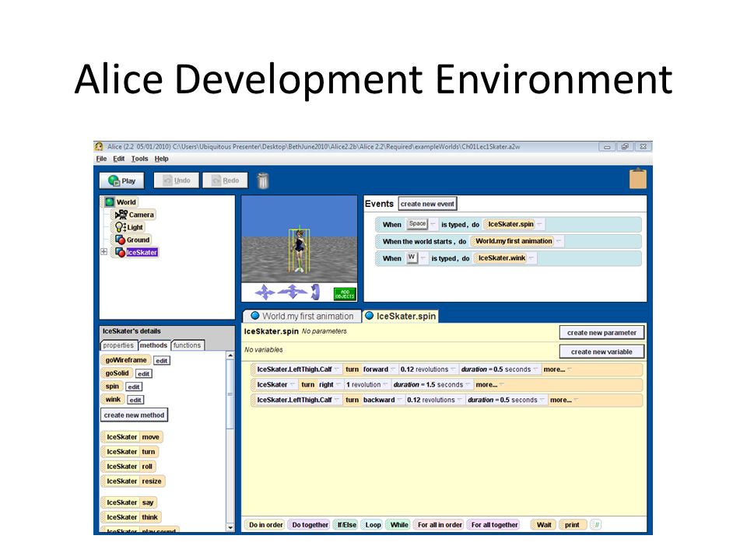The height and width of the screenshot is (560, 747).
Task: Click the For all together tile
Action: tap(494, 525)
